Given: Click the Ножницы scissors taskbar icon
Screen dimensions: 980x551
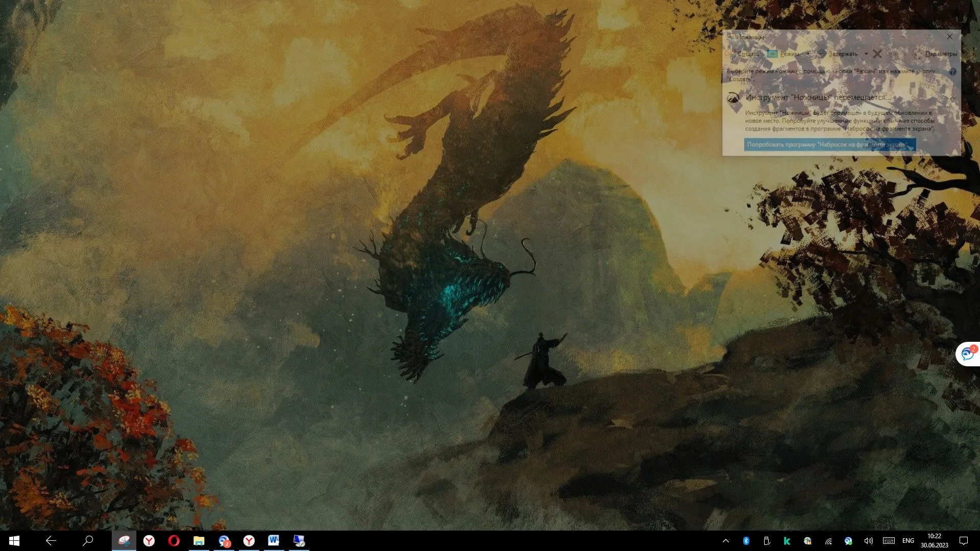Looking at the screenshot, I should click(124, 541).
